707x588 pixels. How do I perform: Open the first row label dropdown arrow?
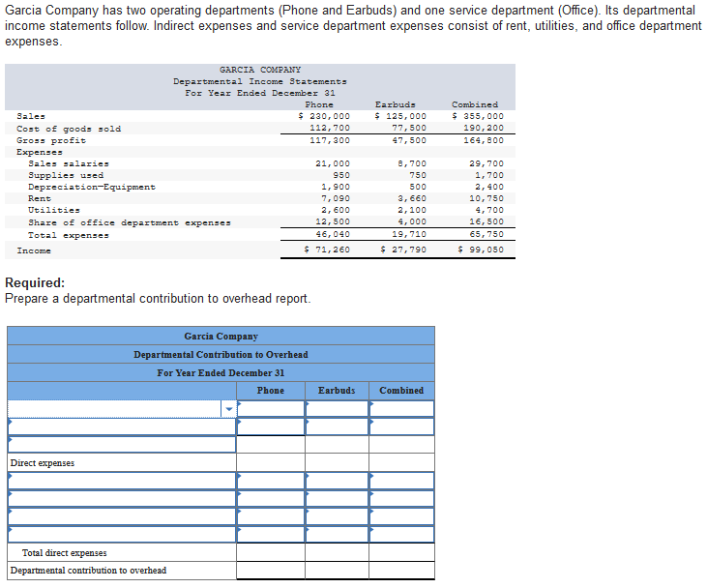point(229,409)
